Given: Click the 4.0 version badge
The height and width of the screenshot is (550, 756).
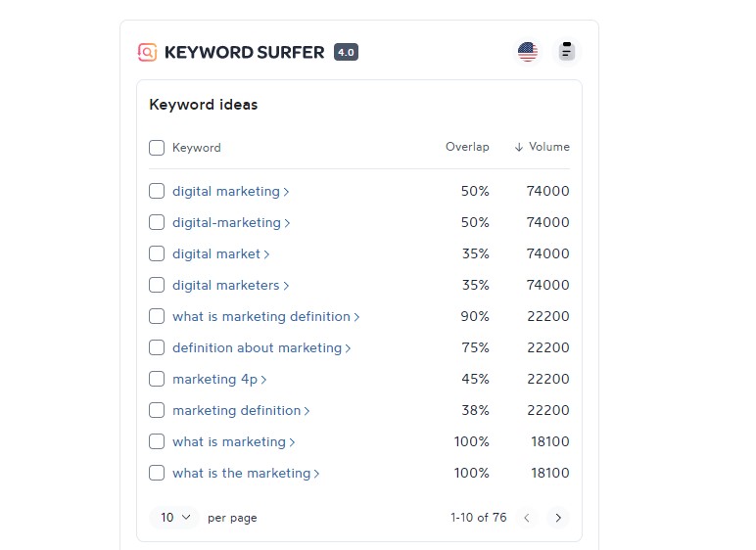Looking at the screenshot, I should [346, 52].
